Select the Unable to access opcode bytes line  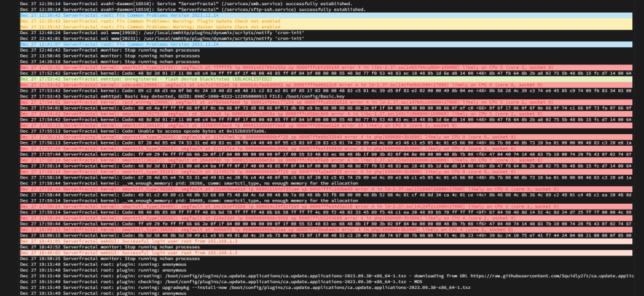tap(144, 131)
